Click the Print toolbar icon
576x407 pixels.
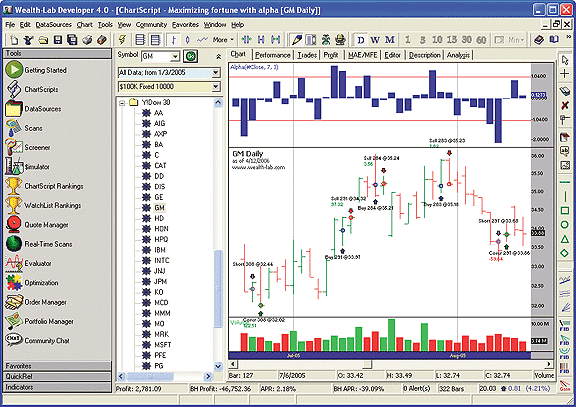tap(87, 40)
